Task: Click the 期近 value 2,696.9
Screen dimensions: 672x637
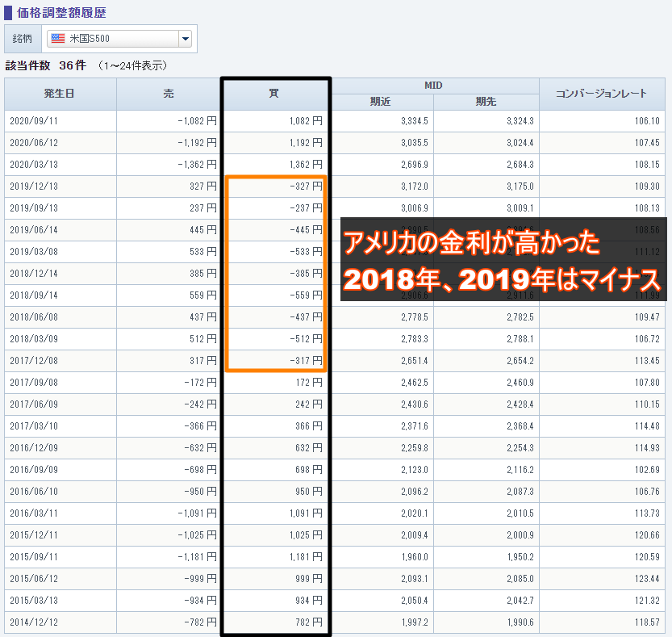Action: [415, 165]
